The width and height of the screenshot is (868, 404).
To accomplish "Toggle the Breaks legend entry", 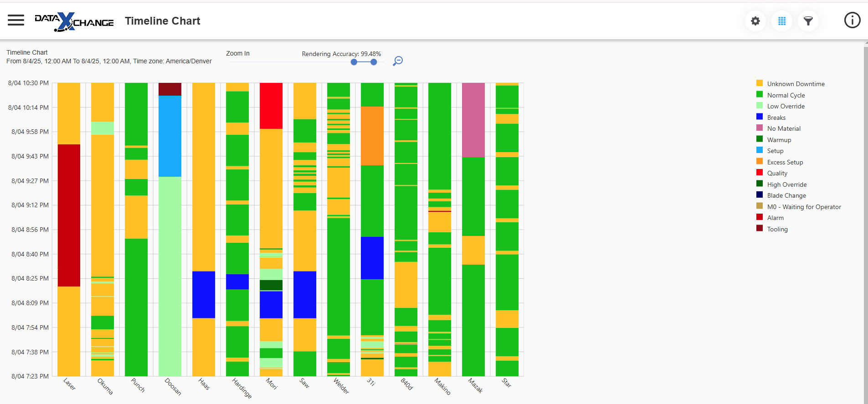I will [x=776, y=118].
